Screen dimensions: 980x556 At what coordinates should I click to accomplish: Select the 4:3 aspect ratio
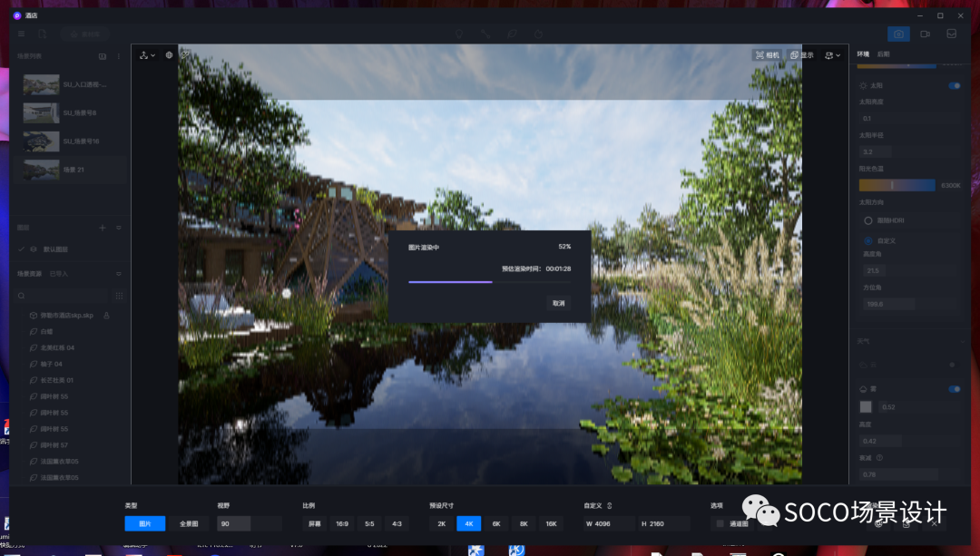(x=397, y=523)
